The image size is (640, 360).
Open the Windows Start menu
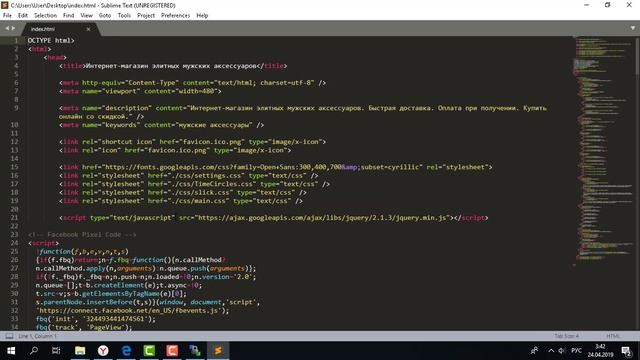11,351
